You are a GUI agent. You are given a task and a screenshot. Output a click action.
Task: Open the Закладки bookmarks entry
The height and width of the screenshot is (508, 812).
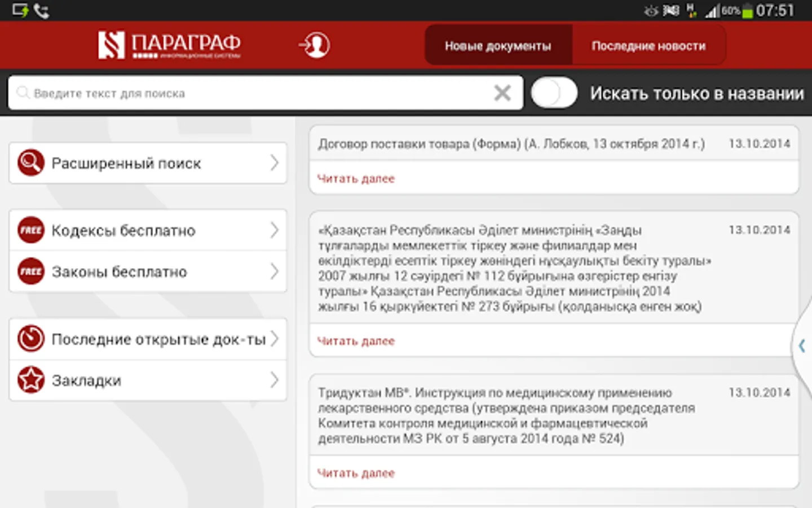pos(148,380)
